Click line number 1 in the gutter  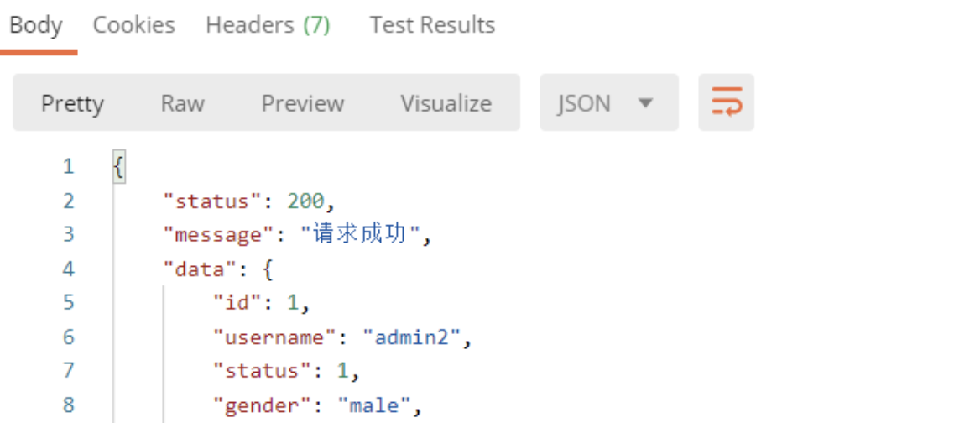(x=68, y=167)
